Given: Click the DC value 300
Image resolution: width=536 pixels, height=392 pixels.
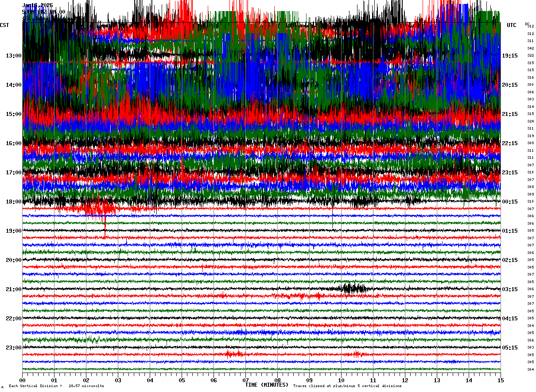Looking at the screenshot, I should coord(530,85).
